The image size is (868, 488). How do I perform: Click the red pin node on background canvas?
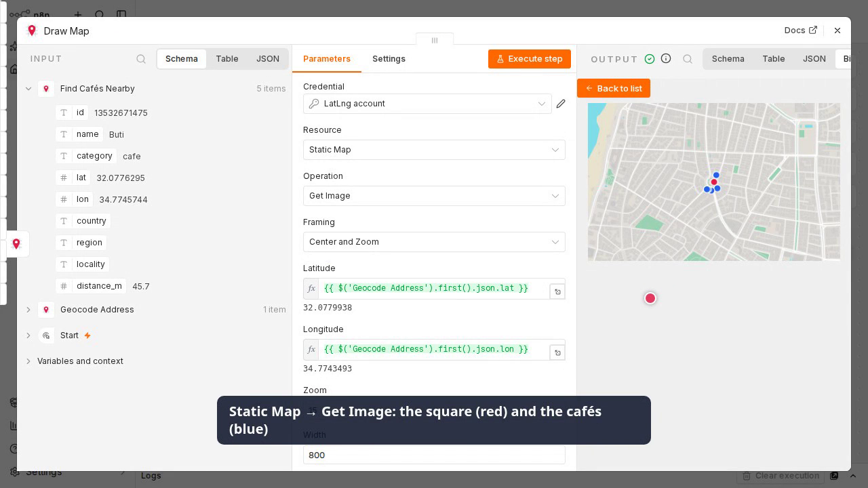tap(16, 244)
